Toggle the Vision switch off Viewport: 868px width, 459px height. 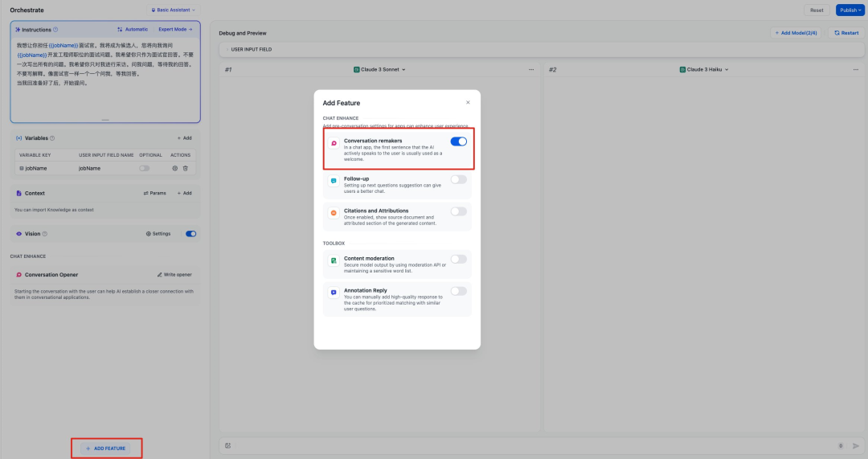click(x=191, y=234)
